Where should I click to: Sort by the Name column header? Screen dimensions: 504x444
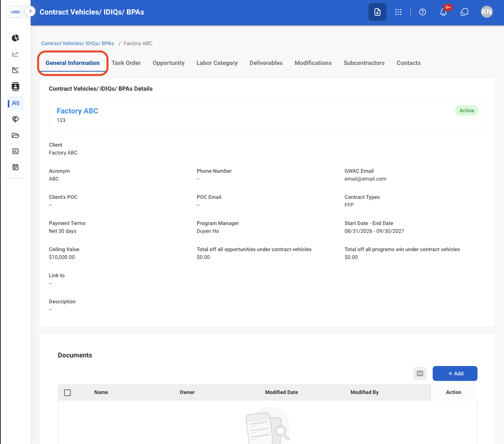(101, 392)
